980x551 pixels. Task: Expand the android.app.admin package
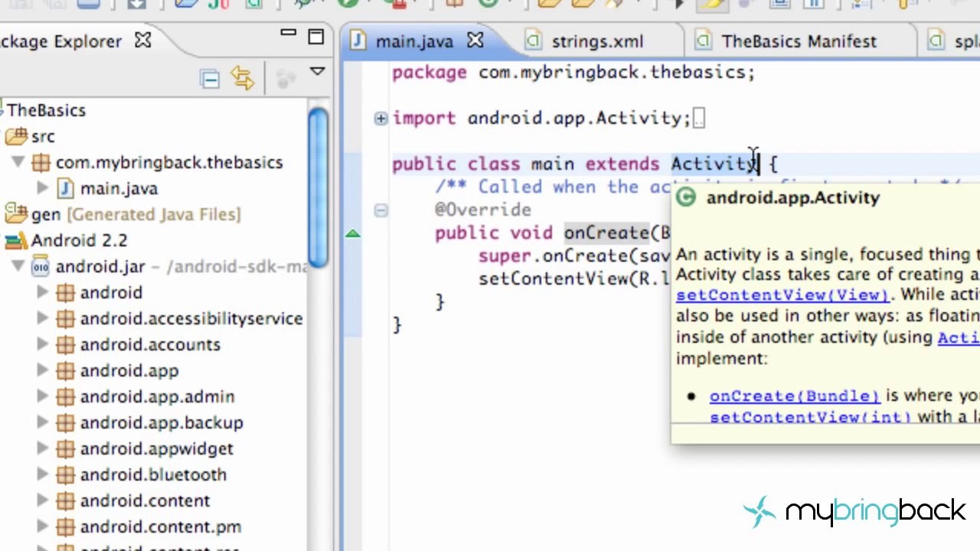[x=42, y=396]
